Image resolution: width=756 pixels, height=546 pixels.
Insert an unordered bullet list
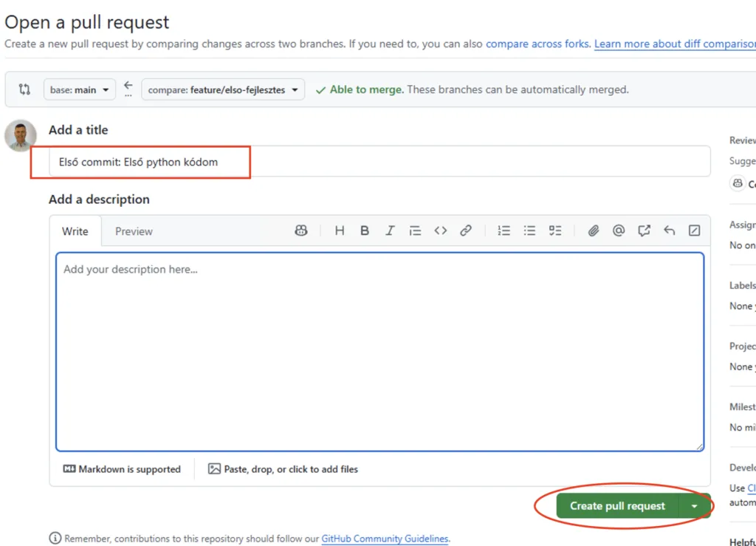tap(529, 231)
